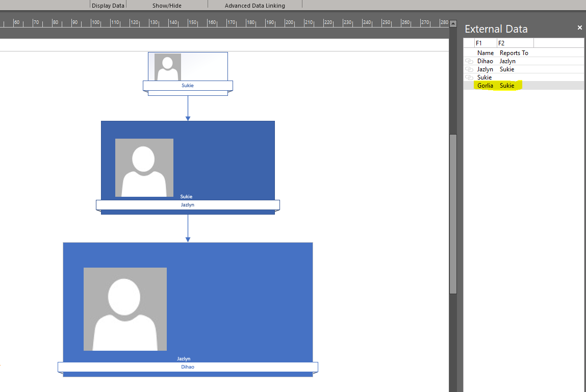
Task: Select the F1 column header
Action: [486, 43]
